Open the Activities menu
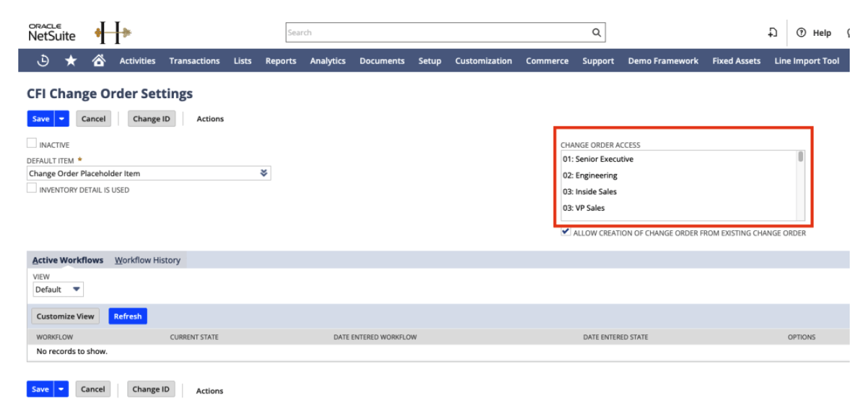Viewport: 868px width, 409px height. [x=137, y=61]
